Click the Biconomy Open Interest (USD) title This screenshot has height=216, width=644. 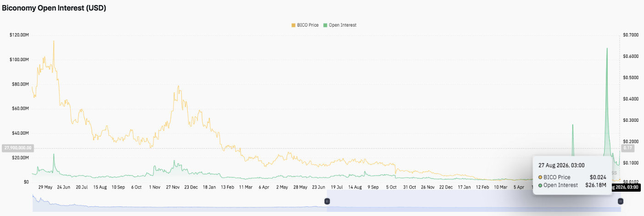pyautogui.click(x=54, y=8)
